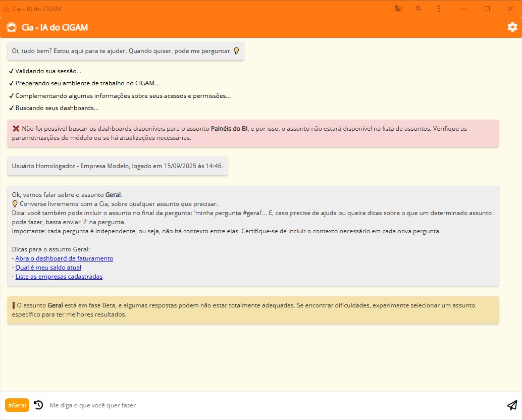Click text 'Preparando seu ambiente de trabalho no CIGAM...'
The height and width of the screenshot is (420, 522).
click(87, 83)
